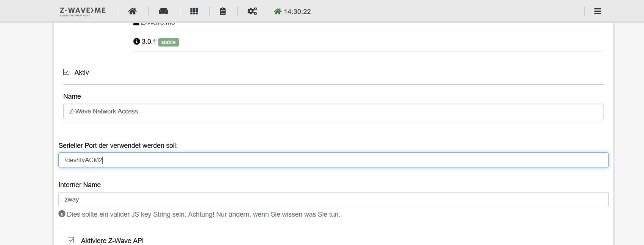
Task: Open the hamburger main menu
Action: tap(597, 11)
